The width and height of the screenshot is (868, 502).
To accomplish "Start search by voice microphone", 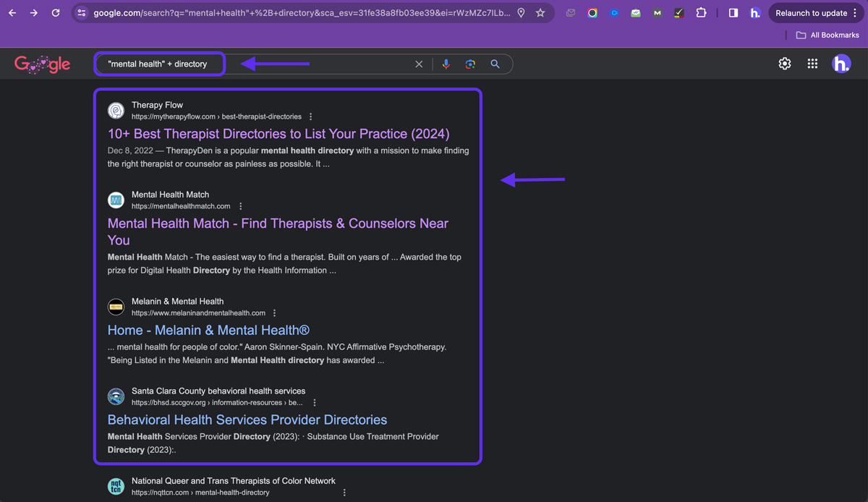I will [446, 64].
